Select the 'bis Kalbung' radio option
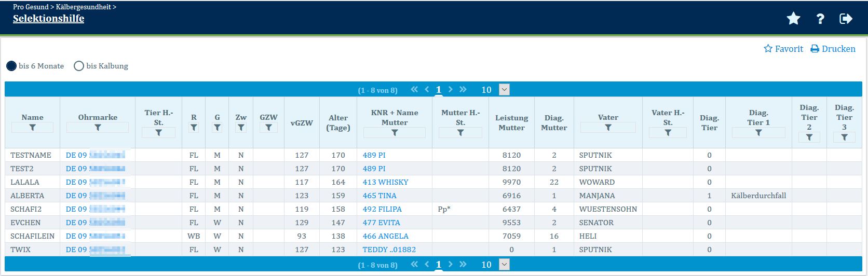The width and height of the screenshot is (868, 276). pyautogui.click(x=79, y=66)
